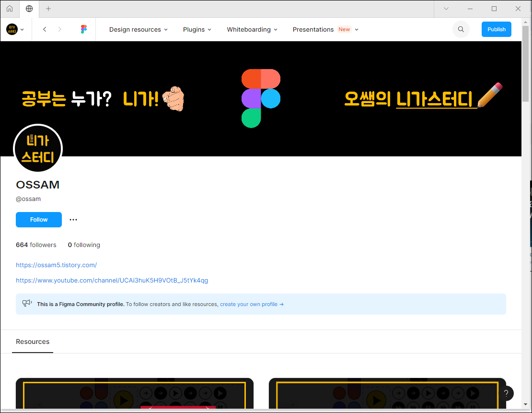This screenshot has height=413, width=532.
Task: Click the profile banner image
Action: (x=261, y=98)
